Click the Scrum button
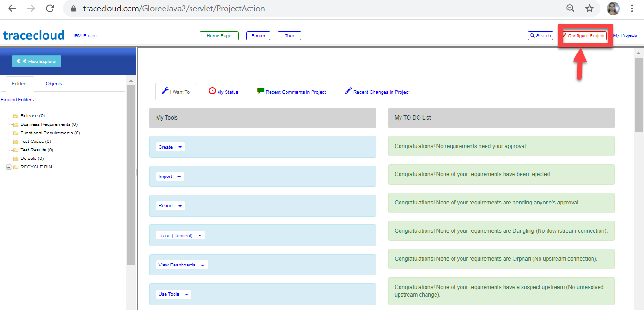The image size is (644, 310). [x=258, y=36]
